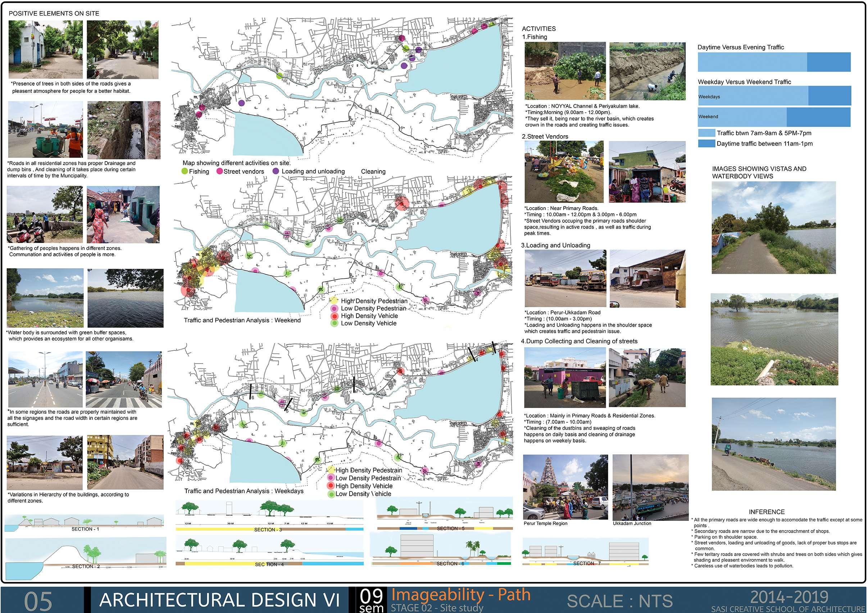Open the Perur Temple Region photo

[565, 487]
